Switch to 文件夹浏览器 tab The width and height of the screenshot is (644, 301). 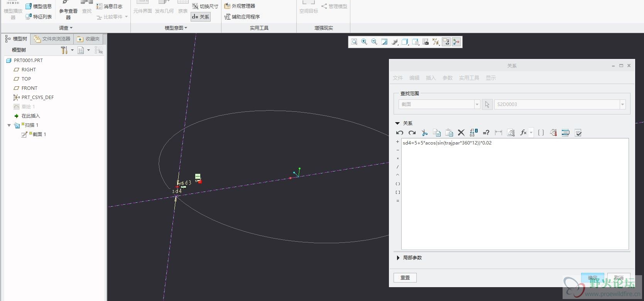(52, 39)
